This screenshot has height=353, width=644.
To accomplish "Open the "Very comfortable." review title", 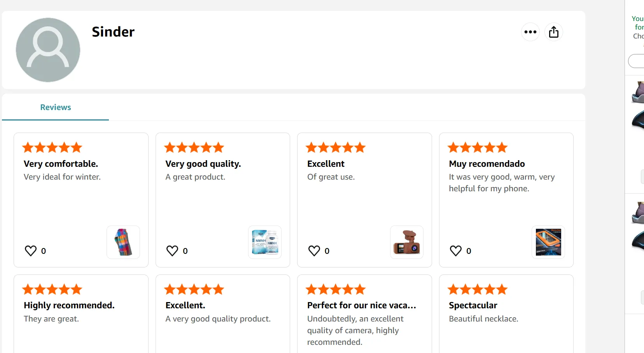I will click(x=61, y=164).
